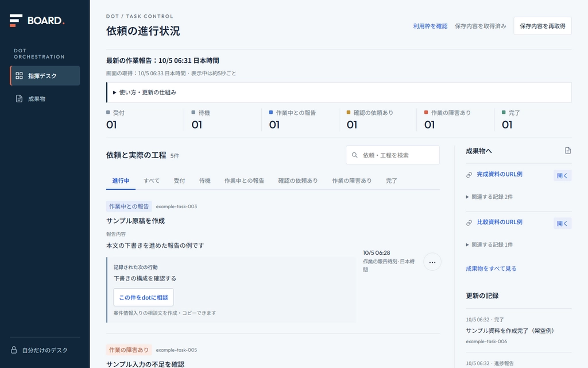Click the サンプル原稿を作成 task title
Screen dimensions: 588x368
point(136,221)
